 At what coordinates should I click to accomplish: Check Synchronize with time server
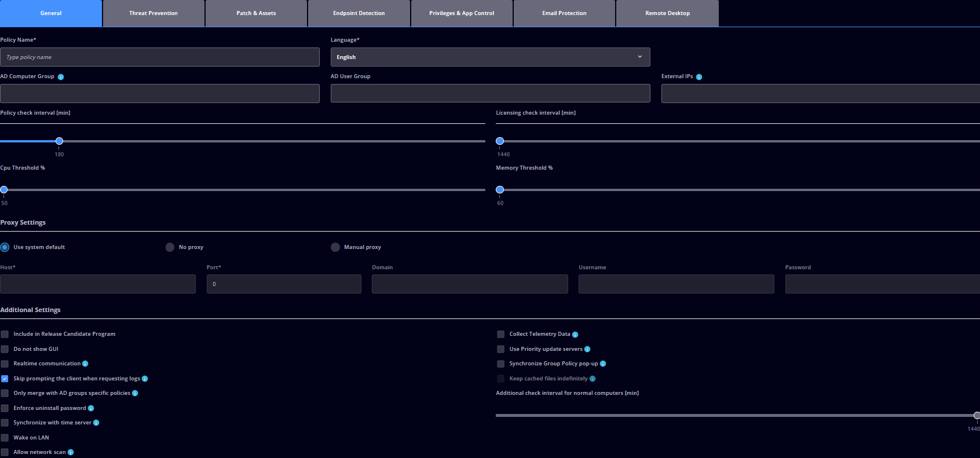[5, 423]
